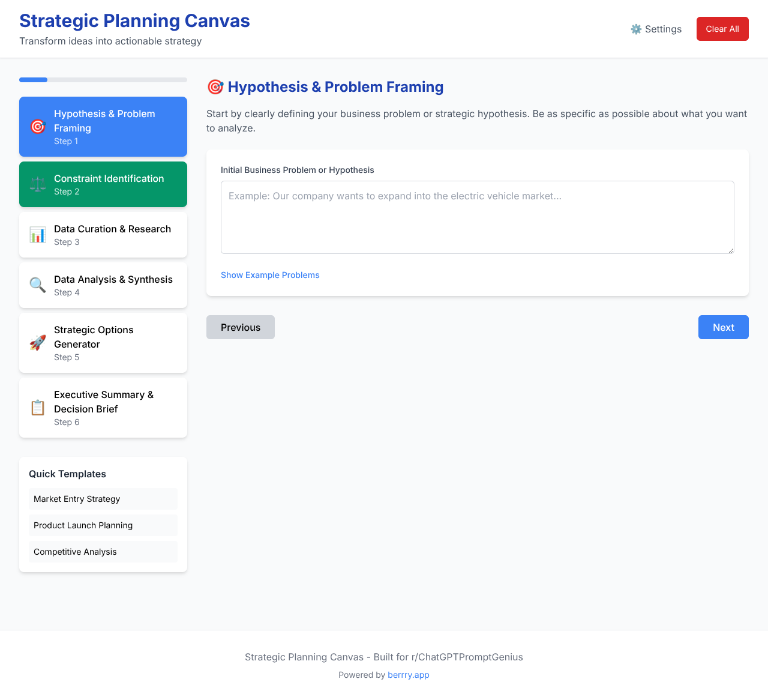This screenshot has height=700, width=768.
Task: Open the Market Entry Strategy template
Action: [103, 499]
